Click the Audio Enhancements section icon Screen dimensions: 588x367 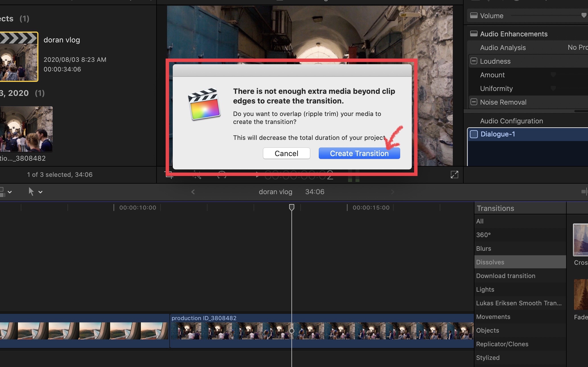(474, 34)
